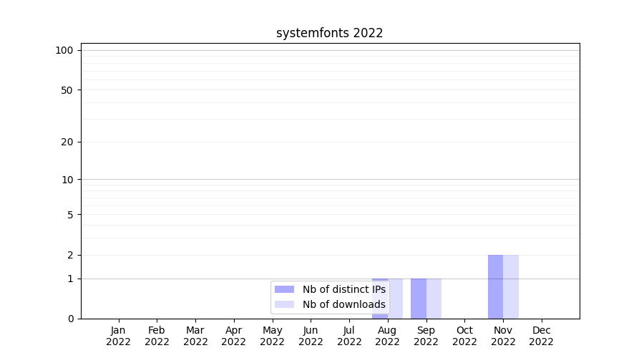Click the "0" y-axis tick label
Image resolution: width=644 pixels, height=358 pixels.
click(x=70, y=319)
